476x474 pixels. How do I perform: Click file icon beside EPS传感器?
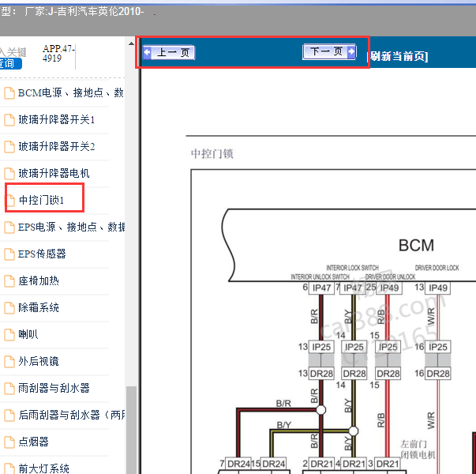[x=9, y=254]
